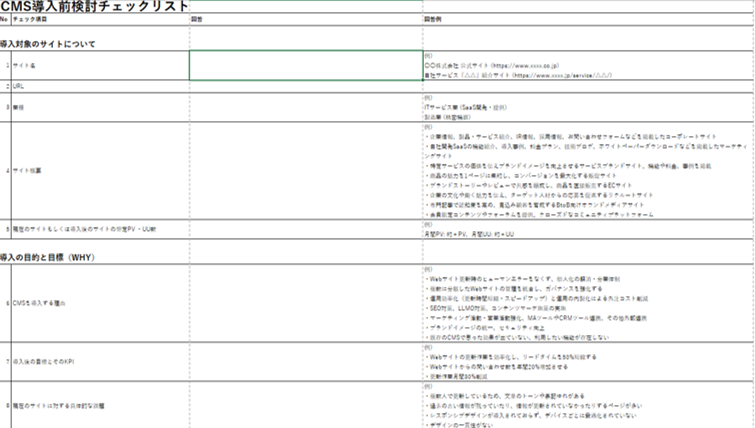Click the answer cell for サイト名
This screenshot has height=428, width=755.
tap(304, 65)
